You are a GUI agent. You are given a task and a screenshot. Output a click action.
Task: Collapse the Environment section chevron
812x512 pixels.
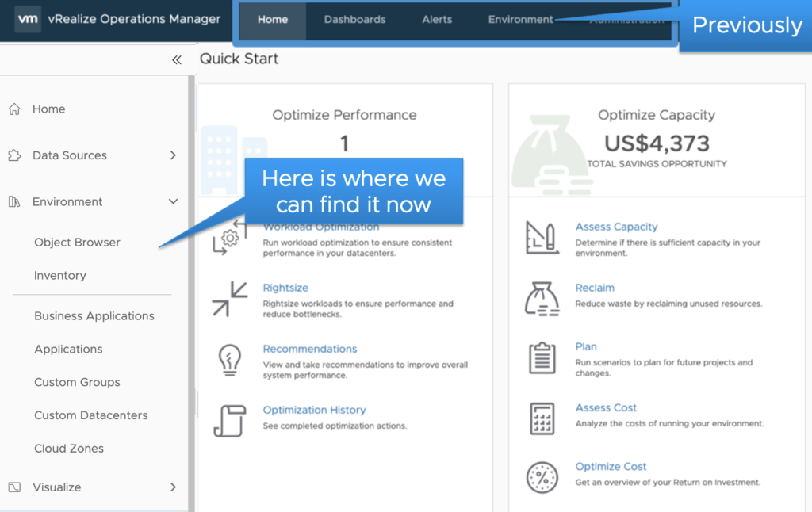(x=173, y=202)
